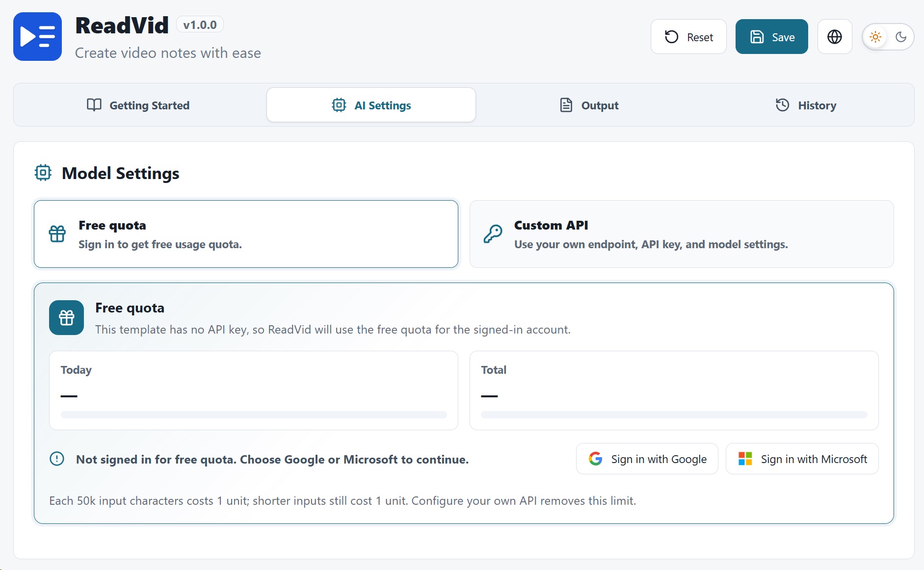Save the current settings

(x=771, y=37)
